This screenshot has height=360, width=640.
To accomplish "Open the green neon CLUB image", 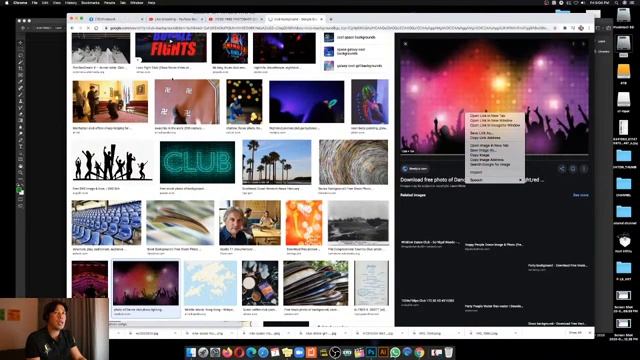I will [198, 162].
